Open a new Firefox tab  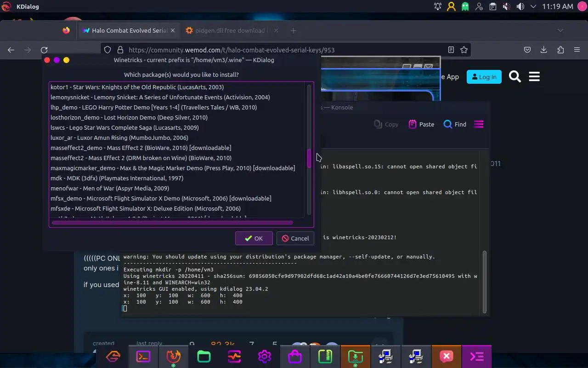(x=293, y=30)
